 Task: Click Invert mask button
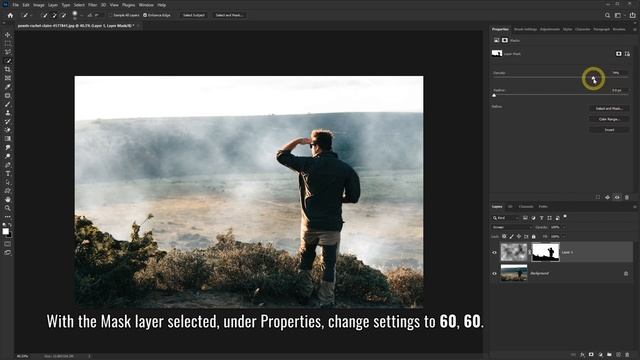pyautogui.click(x=609, y=130)
